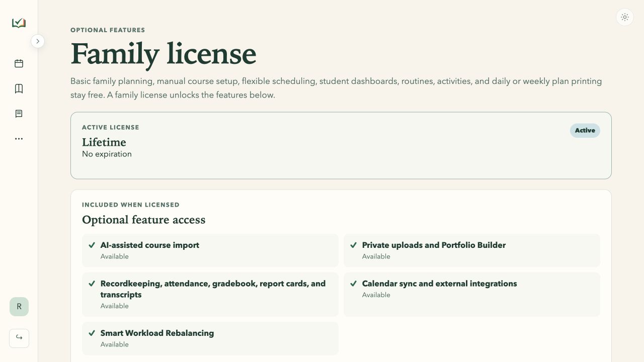This screenshot has width=644, height=362.
Task: Expand the sidebar with the chevron button
Action: pos(38,41)
